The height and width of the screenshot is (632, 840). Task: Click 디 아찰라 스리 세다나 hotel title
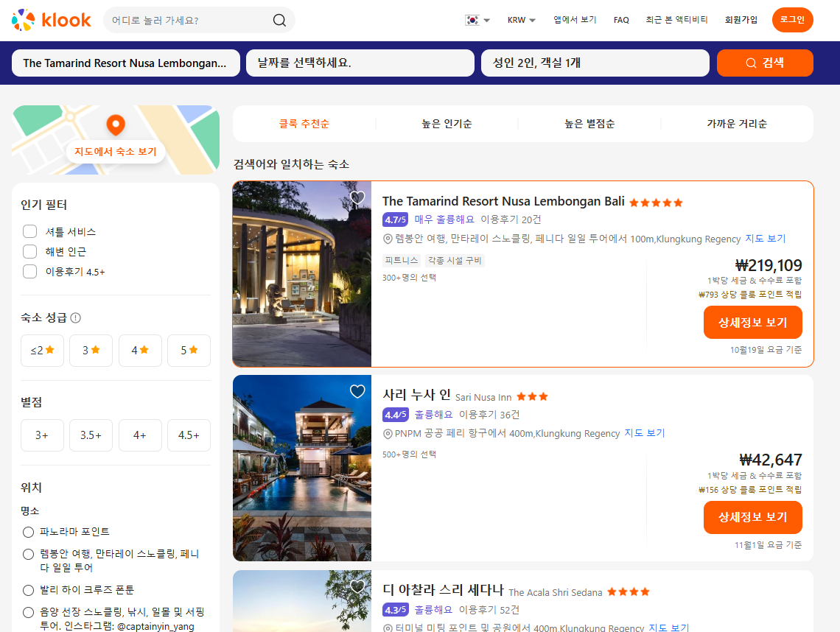tap(443, 590)
